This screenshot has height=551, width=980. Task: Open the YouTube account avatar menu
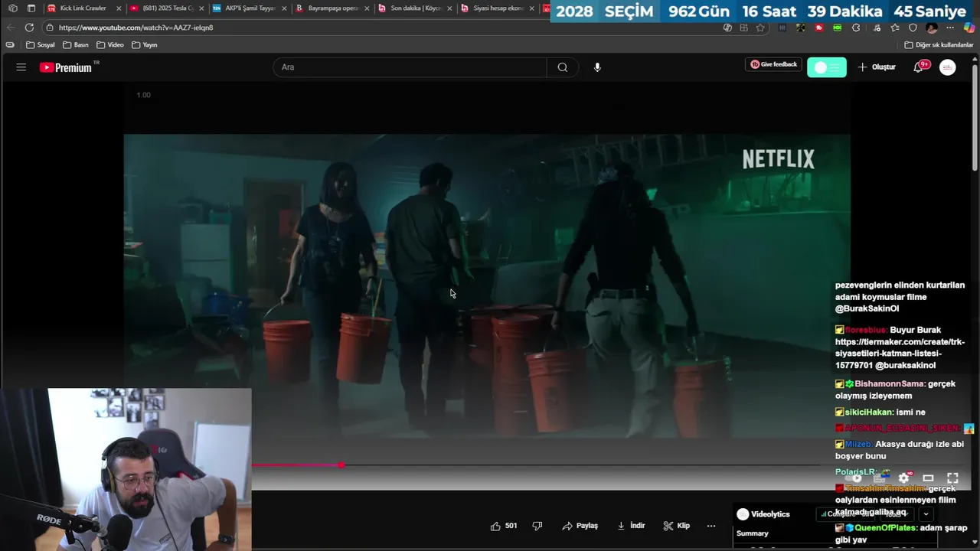coord(948,67)
